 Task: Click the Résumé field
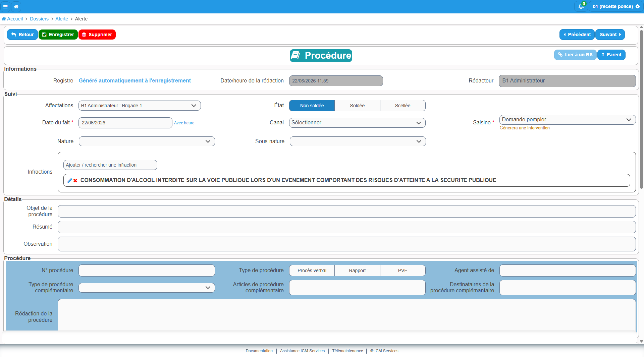click(x=347, y=227)
